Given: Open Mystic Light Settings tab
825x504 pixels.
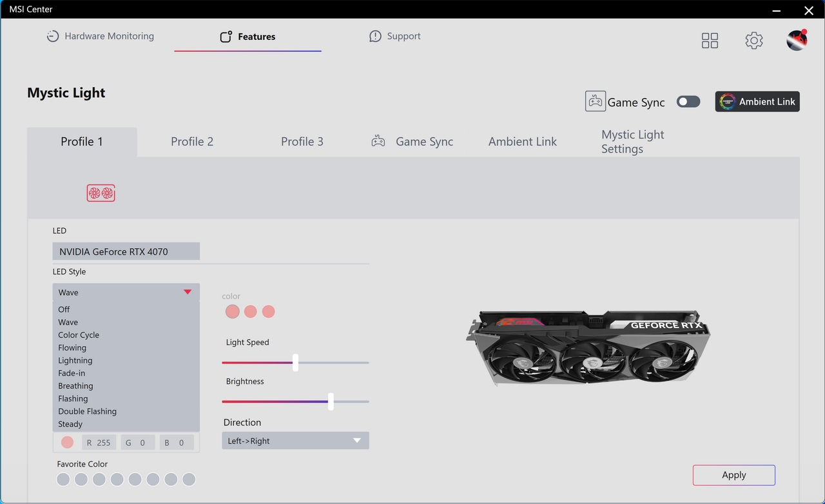Looking at the screenshot, I should point(632,142).
